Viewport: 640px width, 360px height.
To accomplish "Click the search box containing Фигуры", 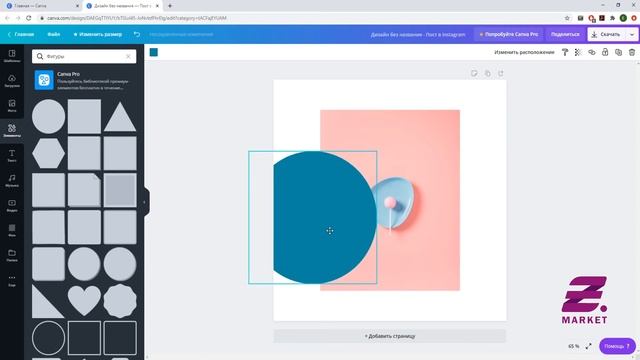I will (x=84, y=56).
